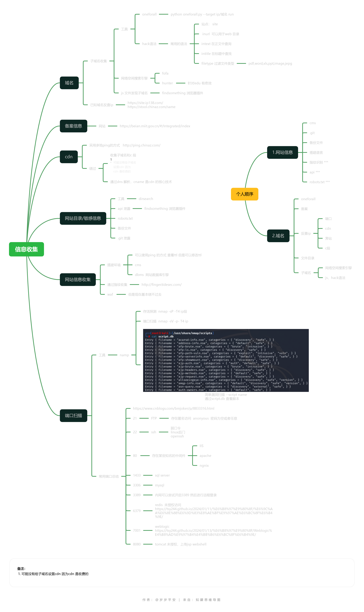Click the 已知域名反查ip node
The width and height of the screenshot is (364, 612).
pyautogui.click(x=102, y=105)
